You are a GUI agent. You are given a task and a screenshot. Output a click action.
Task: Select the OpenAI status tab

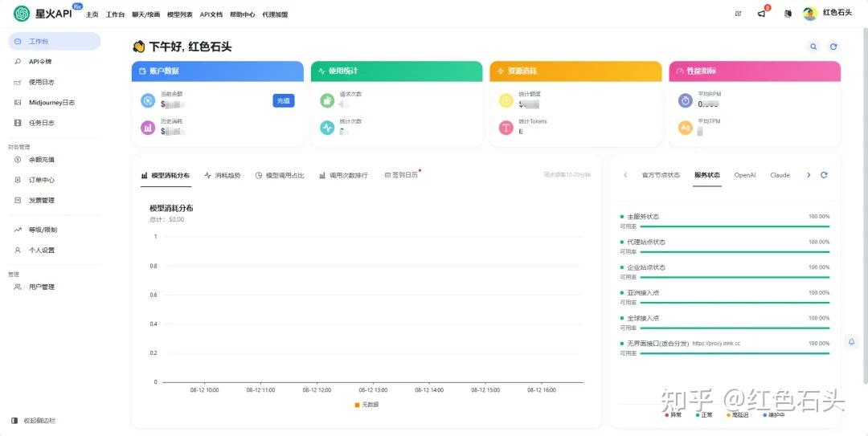pyautogui.click(x=744, y=175)
